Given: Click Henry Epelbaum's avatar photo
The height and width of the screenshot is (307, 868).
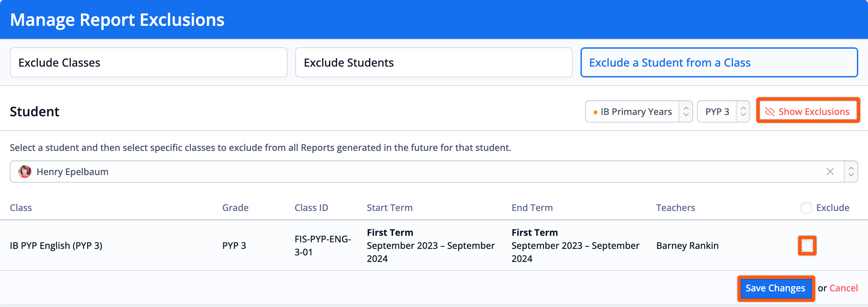Looking at the screenshot, I should click(24, 172).
